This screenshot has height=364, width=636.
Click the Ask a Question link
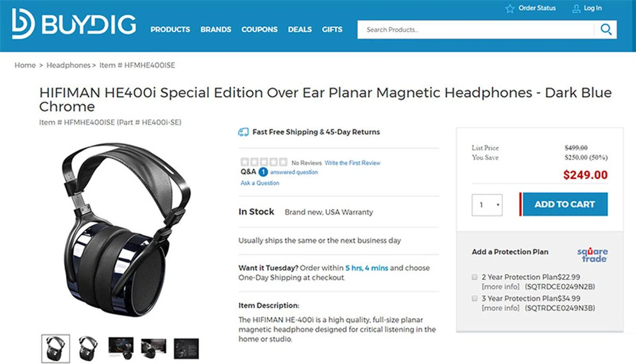(260, 183)
